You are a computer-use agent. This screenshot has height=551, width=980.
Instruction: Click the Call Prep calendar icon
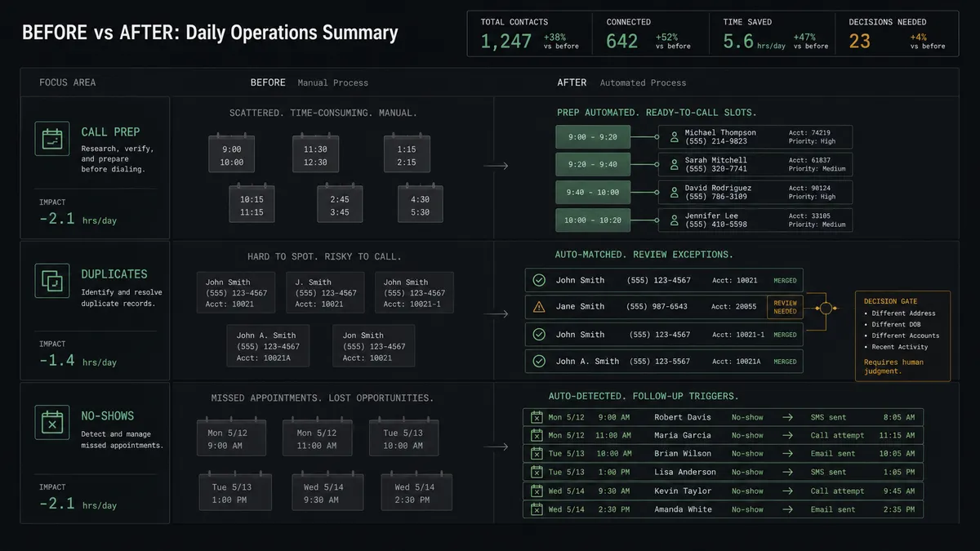(x=51, y=138)
